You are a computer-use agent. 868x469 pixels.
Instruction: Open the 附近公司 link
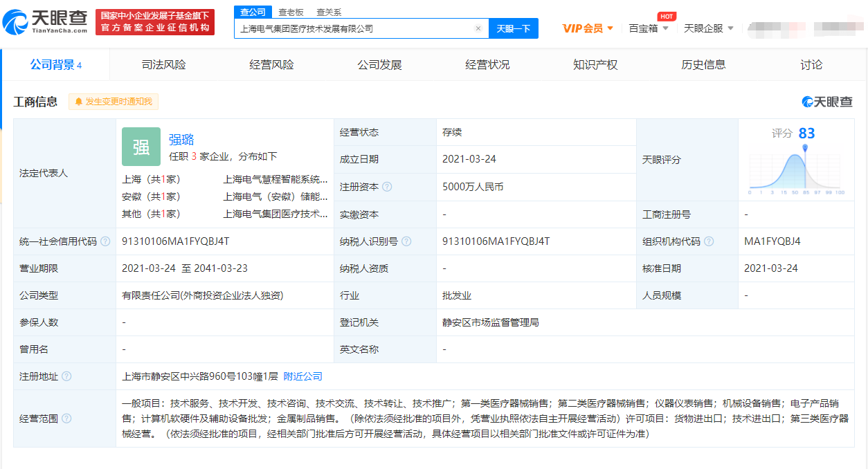(302, 376)
